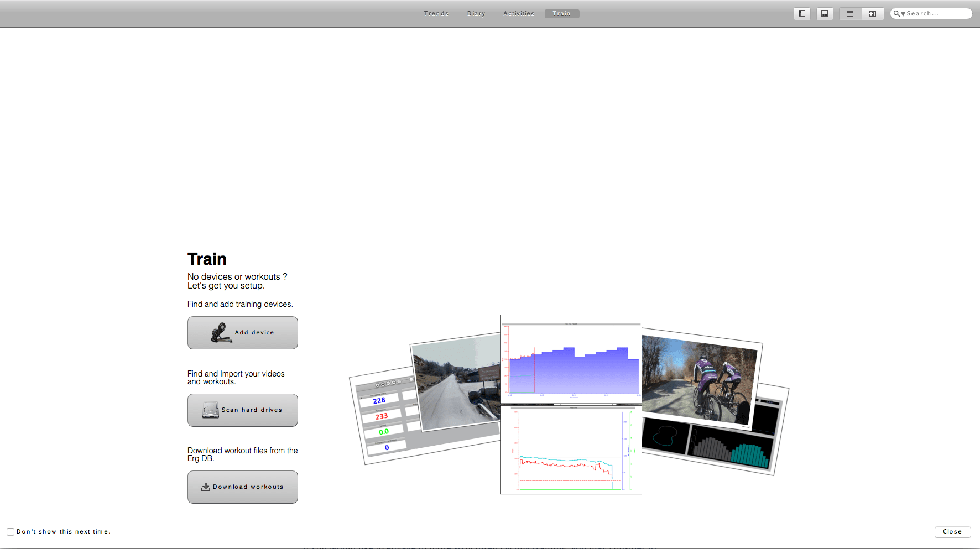Switch to single tabbed view layout
Screen dimensions: 980x549
click(850, 14)
